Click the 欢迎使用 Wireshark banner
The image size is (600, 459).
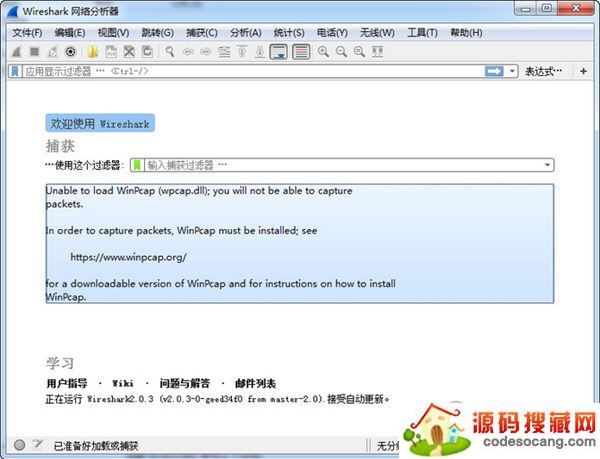pos(100,123)
